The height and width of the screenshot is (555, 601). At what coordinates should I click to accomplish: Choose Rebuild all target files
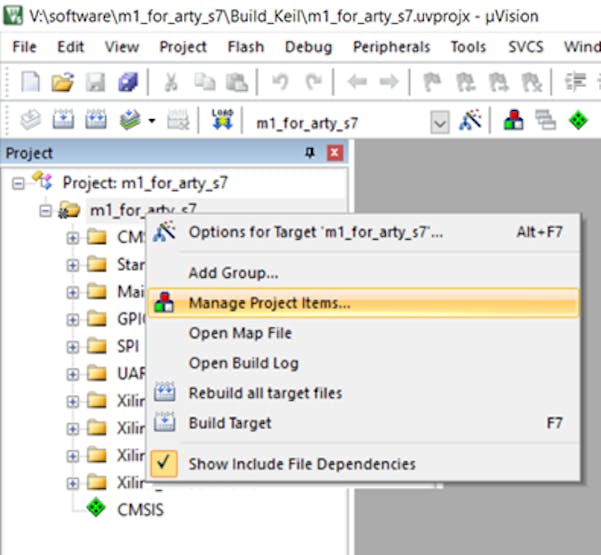(x=363, y=393)
